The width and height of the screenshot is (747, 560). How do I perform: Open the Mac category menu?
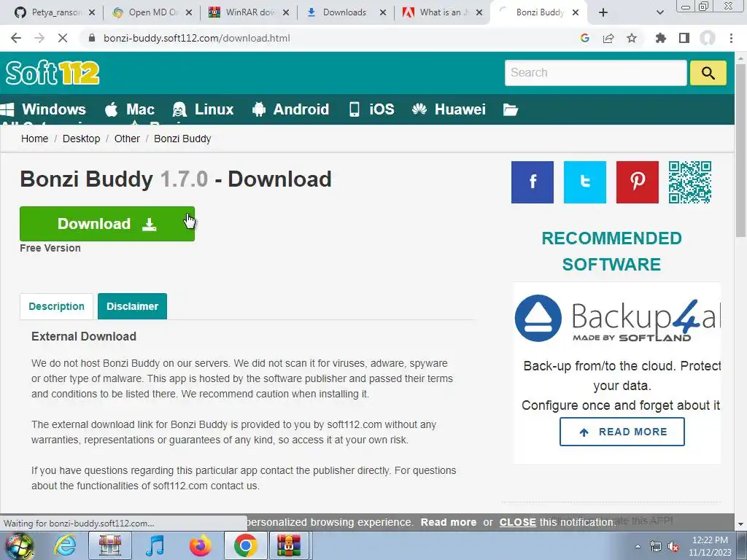[x=130, y=109]
